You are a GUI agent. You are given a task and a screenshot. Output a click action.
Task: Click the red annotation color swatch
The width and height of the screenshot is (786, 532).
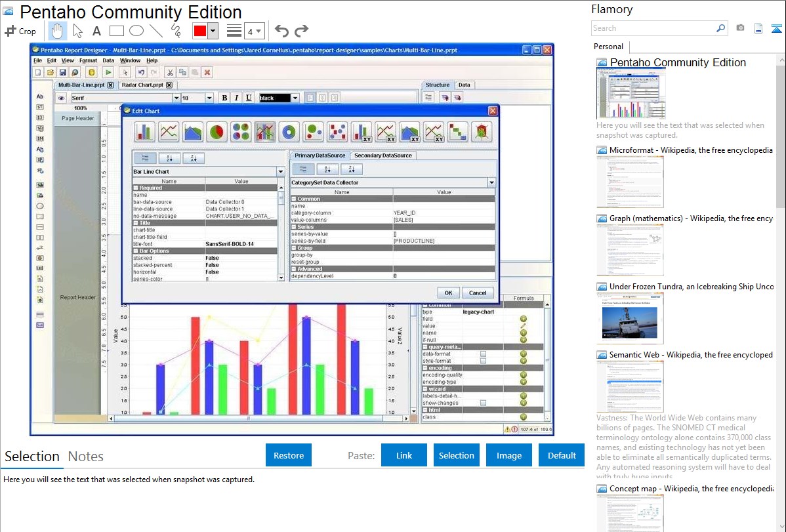click(x=200, y=31)
